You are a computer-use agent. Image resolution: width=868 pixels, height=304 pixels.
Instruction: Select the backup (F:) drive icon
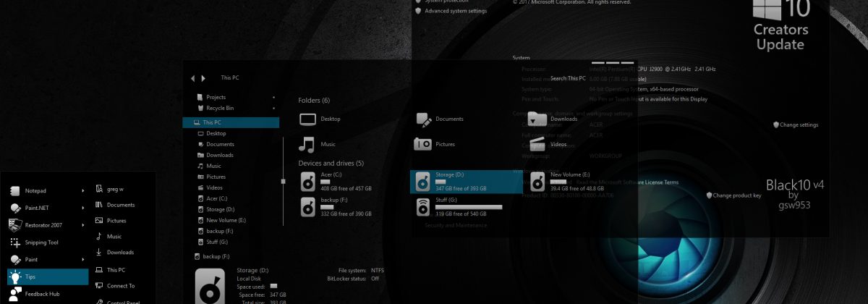tap(308, 206)
